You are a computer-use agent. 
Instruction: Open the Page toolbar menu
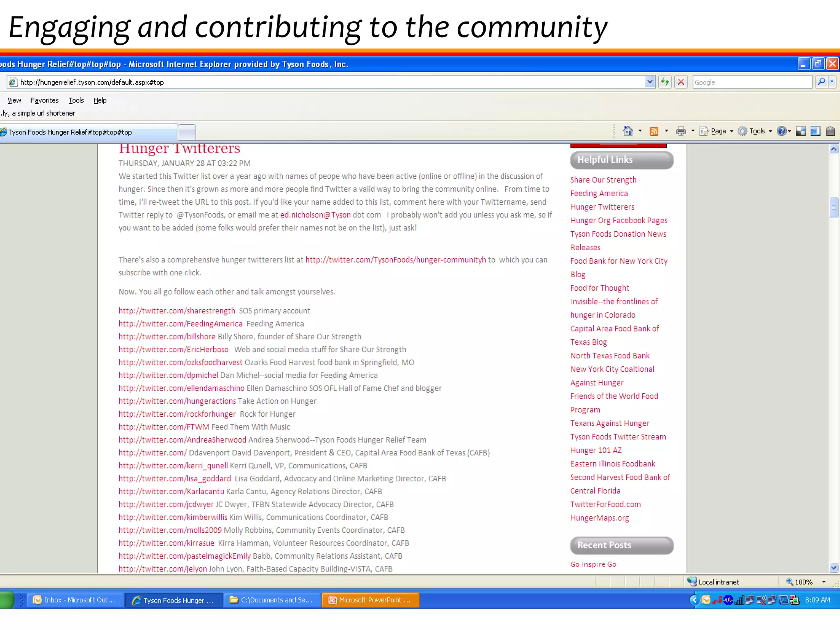(717, 131)
